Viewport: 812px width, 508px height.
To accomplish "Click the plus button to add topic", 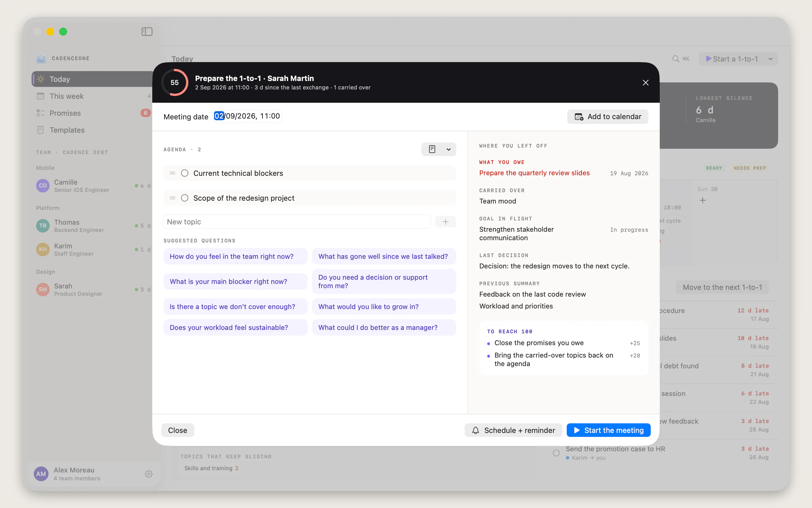I will 445,222.
